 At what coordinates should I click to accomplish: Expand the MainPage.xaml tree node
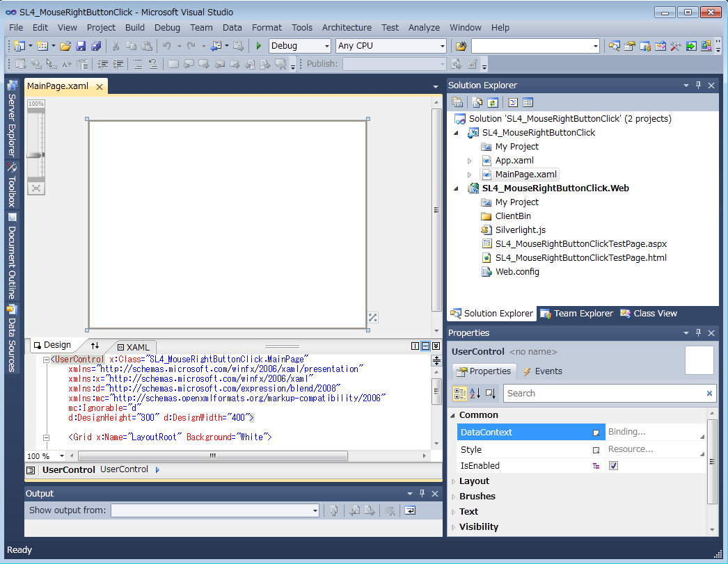coord(469,175)
